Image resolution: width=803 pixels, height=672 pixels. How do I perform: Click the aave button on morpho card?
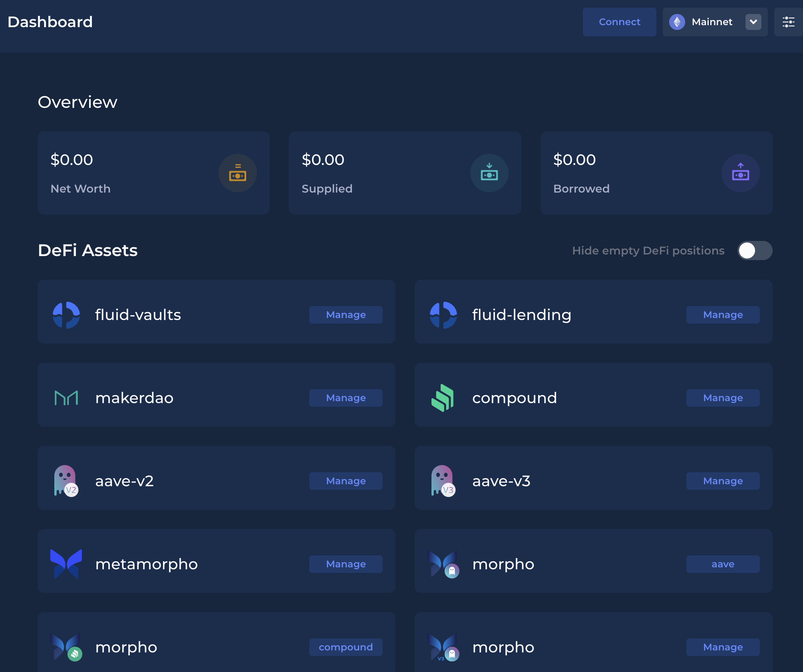[723, 564]
